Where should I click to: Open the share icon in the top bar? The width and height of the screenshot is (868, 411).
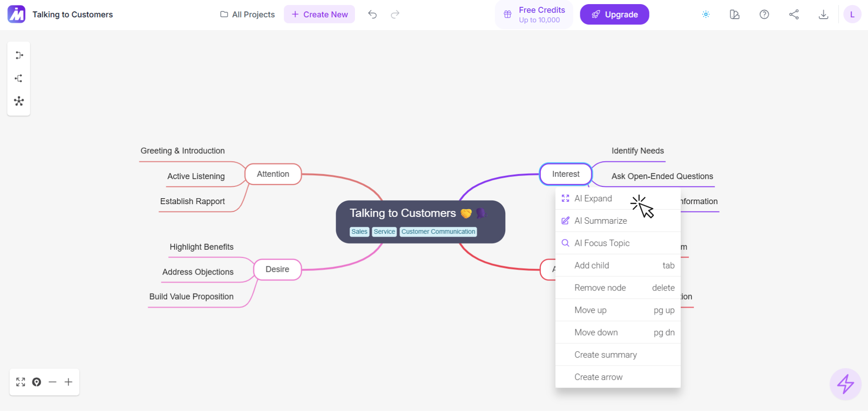794,15
